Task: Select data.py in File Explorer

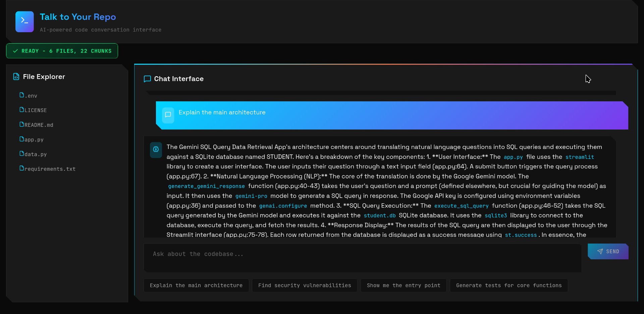Action: 35,154
